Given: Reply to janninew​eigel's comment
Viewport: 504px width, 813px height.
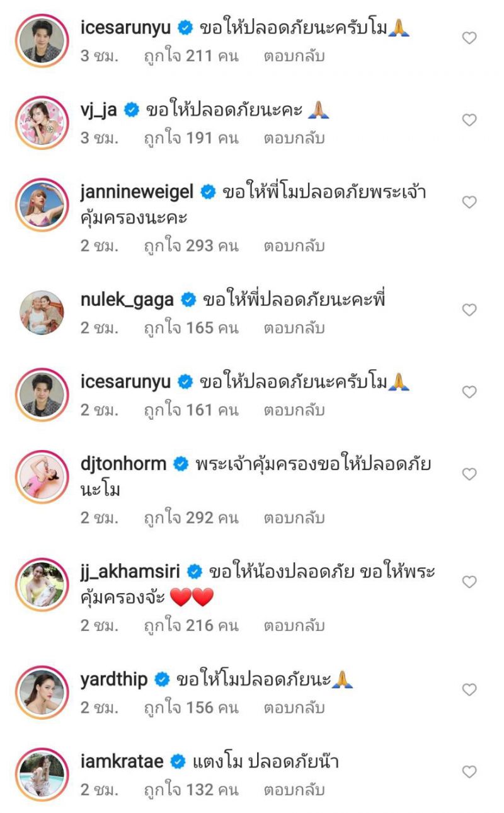Looking at the screenshot, I should coord(294,246).
